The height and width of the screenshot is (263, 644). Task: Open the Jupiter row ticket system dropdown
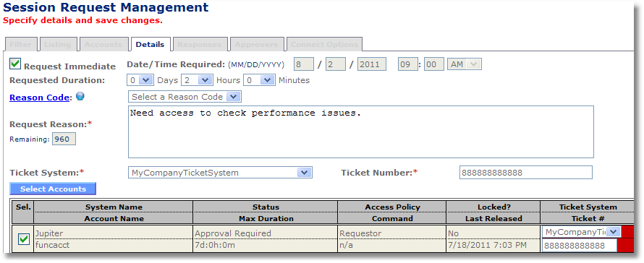[x=581, y=232]
